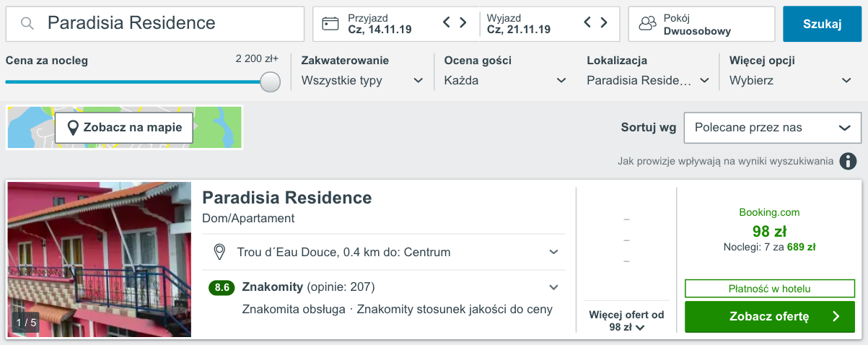Expand the Znakomity reviews details chevron

(553, 287)
